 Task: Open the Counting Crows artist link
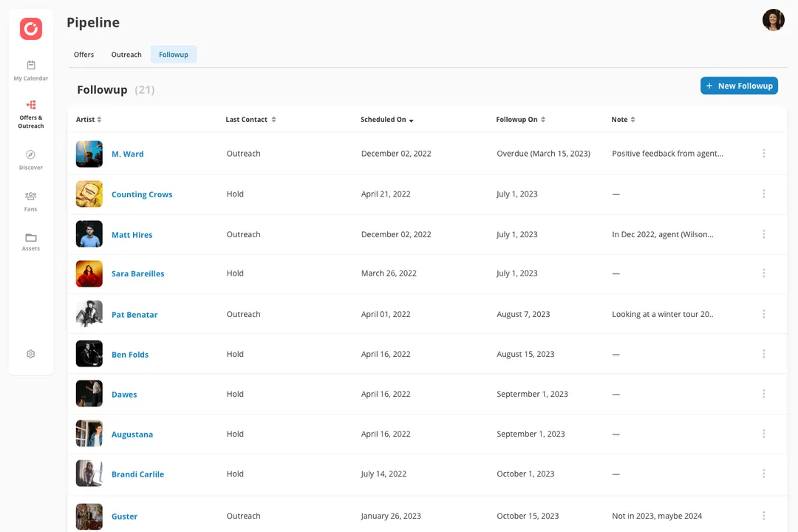[x=142, y=194]
